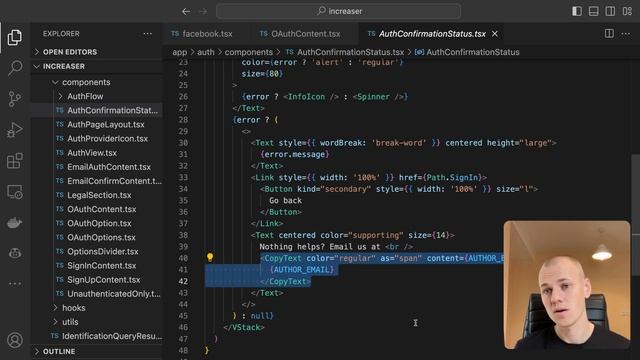Go back with the left arrow

coord(186,11)
